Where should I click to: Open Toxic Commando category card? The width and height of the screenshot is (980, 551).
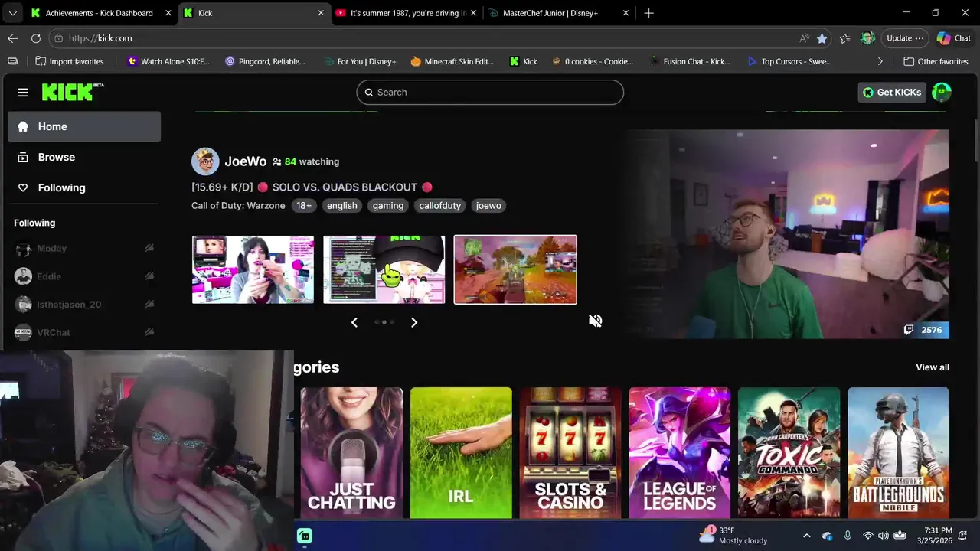click(x=789, y=452)
